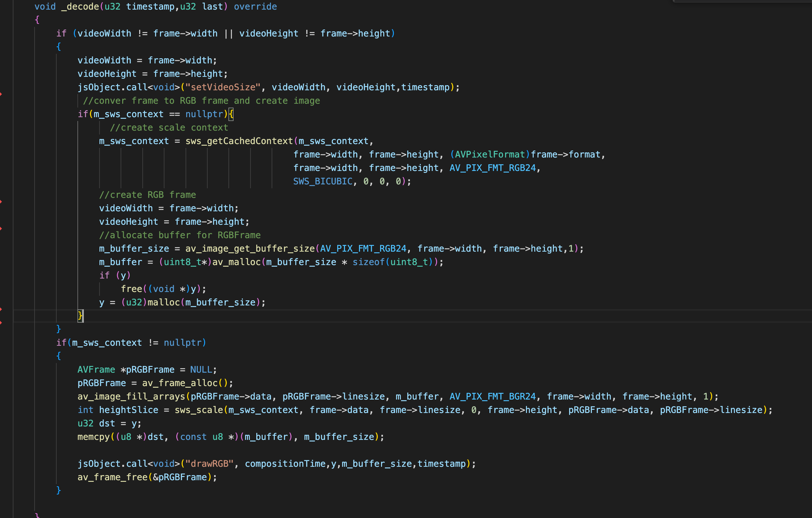Click red gutter marker beside videoHeight assignment line
The height and width of the screenshot is (518, 812).
point(1,229)
